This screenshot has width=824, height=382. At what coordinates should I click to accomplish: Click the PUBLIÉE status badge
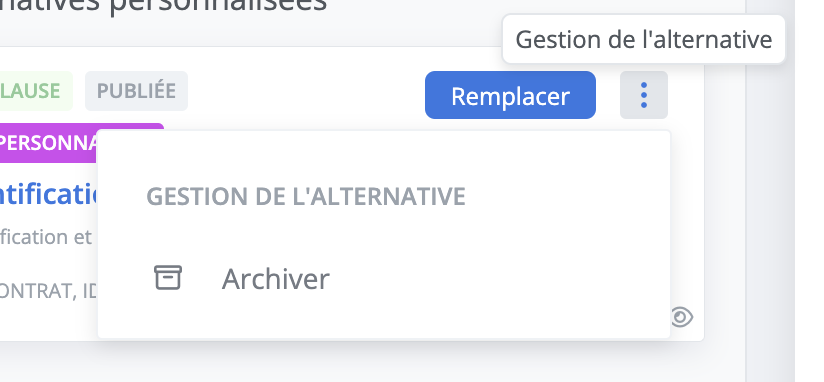pyautogui.click(x=137, y=91)
